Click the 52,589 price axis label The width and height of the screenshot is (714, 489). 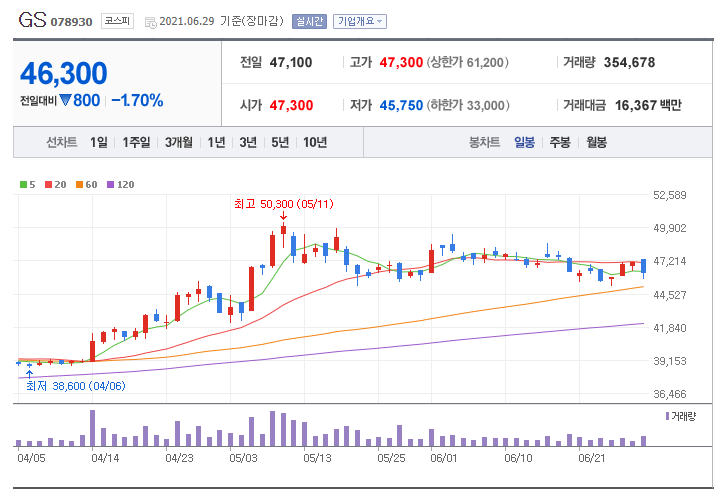coord(669,195)
